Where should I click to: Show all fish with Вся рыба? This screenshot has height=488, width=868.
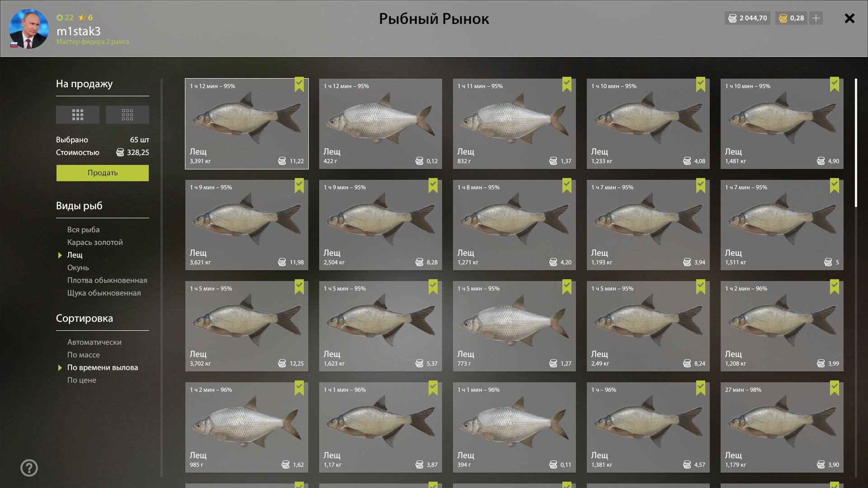84,230
